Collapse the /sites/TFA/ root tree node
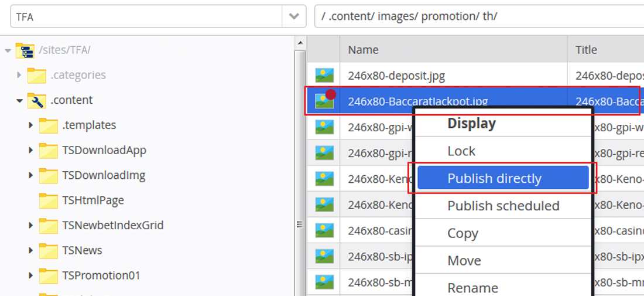Image resolution: width=644 pixels, height=296 pixels. (8, 50)
